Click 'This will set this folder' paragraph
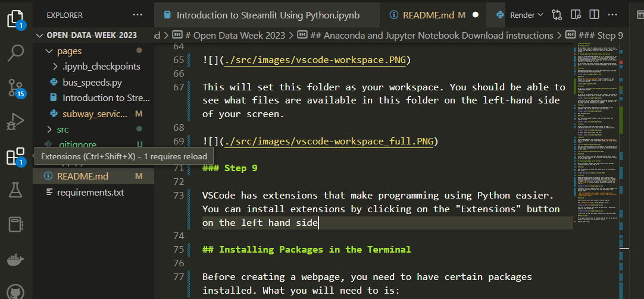 pos(384,100)
